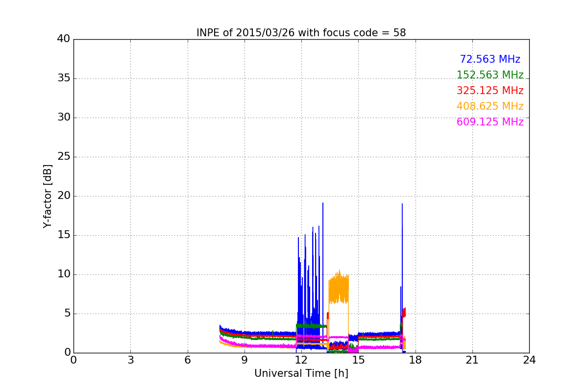The width and height of the screenshot is (588, 392).
Task: Click the y-axis tick label 40
Action: click(64, 39)
